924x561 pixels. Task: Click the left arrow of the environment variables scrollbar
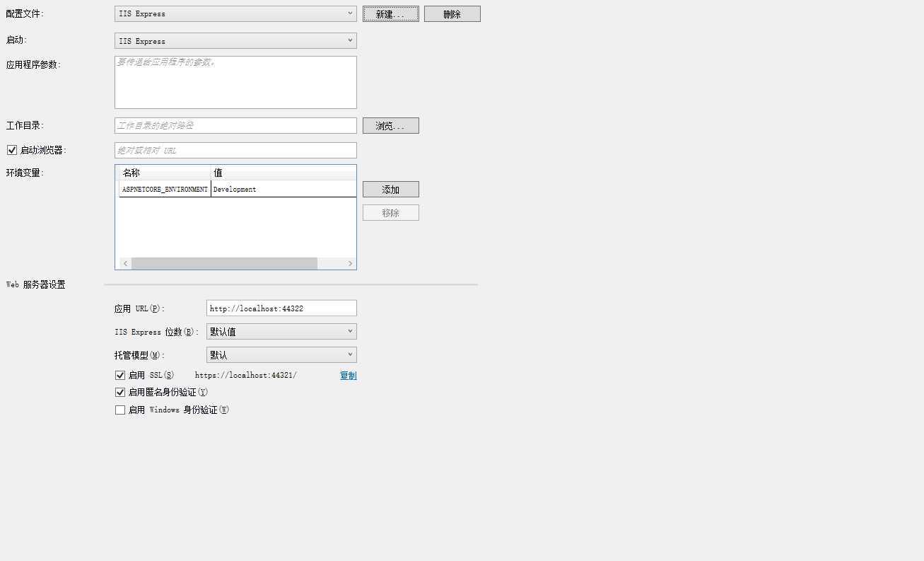tap(125, 263)
